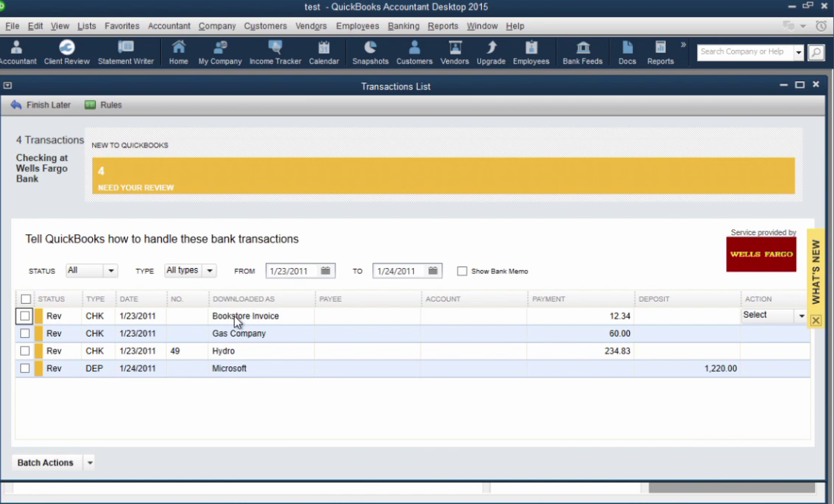This screenshot has width=834, height=504.
Task: Open Employees center icon
Action: tap(531, 53)
